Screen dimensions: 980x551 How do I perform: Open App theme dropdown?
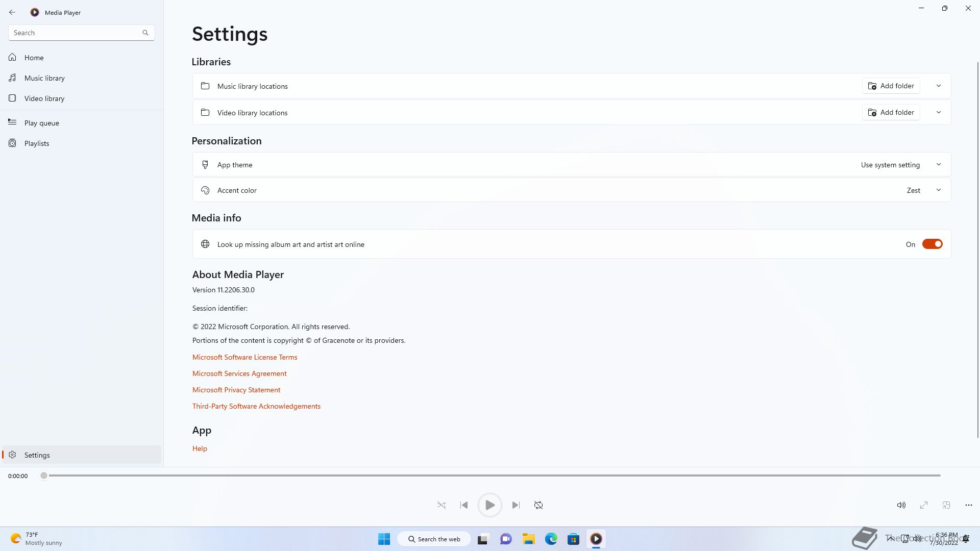coord(571,165)
